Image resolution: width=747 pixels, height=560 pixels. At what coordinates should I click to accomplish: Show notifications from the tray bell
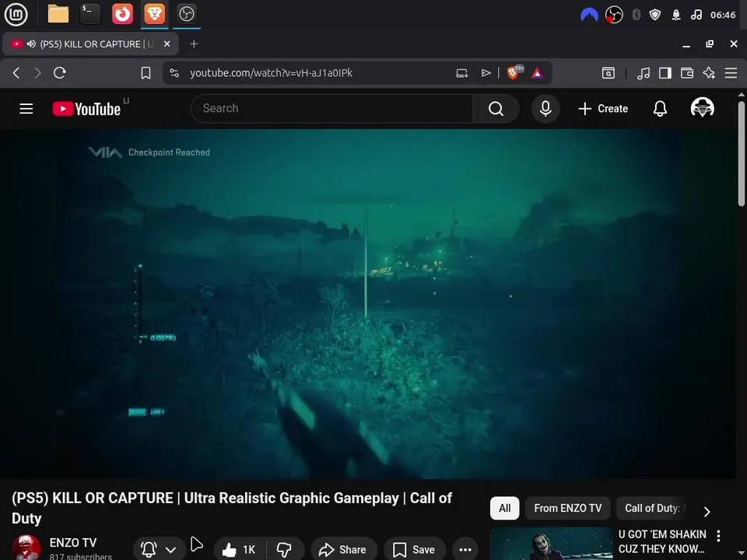pyautogui.click(x=675, y=15)
